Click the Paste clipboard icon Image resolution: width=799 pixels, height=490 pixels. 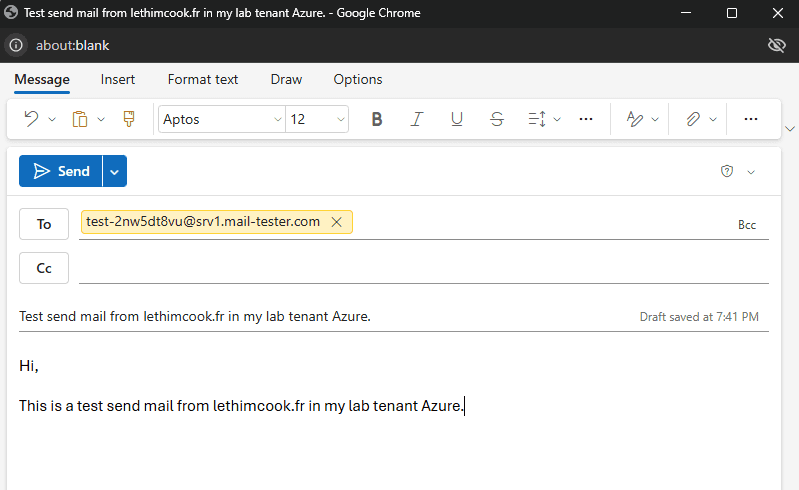80,119
